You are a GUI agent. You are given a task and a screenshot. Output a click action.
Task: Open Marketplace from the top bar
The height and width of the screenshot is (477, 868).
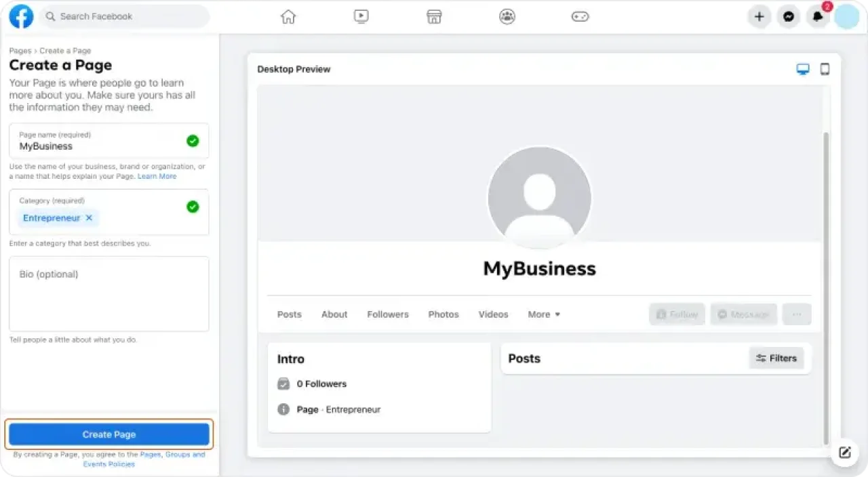click(434, 16)
